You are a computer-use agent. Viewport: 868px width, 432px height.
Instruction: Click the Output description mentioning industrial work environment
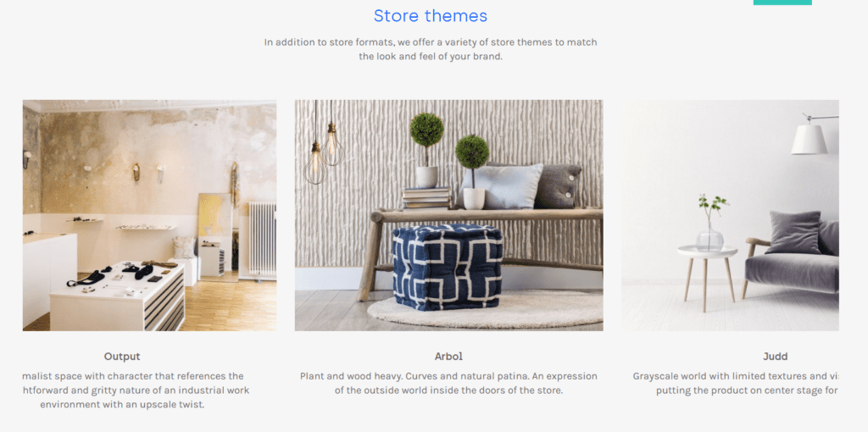click(x=136, y=390)
